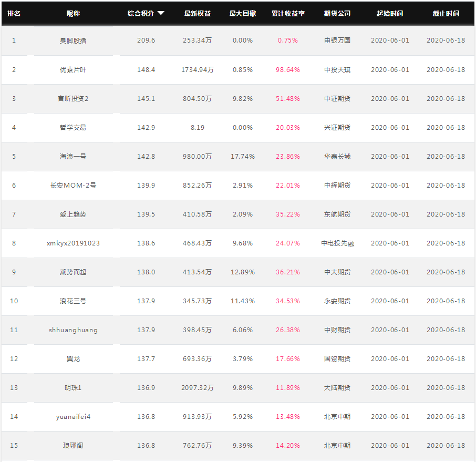This screenshot has height=462, width=476.
Task: Select the 累计收益率 column header
Action: (x=288, y=13)
